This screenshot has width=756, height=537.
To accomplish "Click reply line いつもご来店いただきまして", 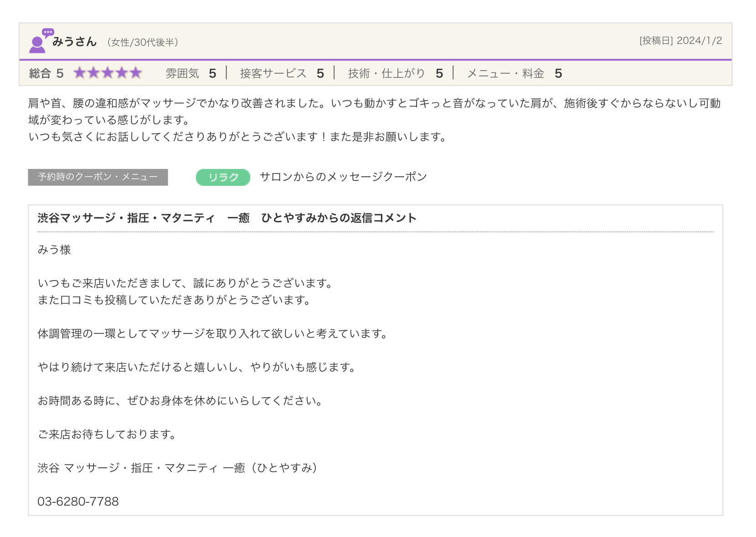I will coord(186,283).
